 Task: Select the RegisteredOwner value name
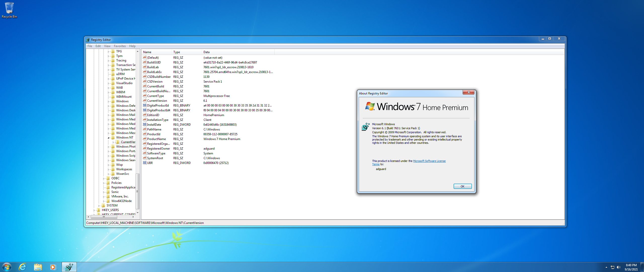[x=158, y=148]
